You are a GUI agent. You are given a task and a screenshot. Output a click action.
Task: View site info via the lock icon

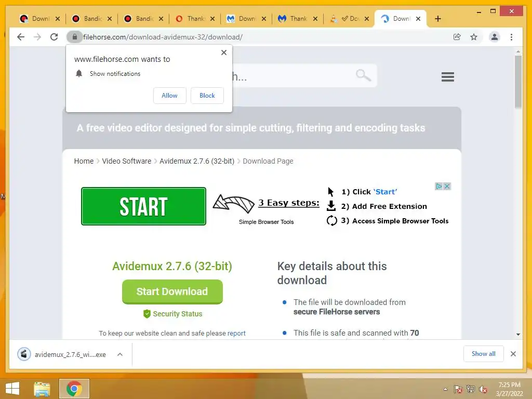[x=75, y=37]
